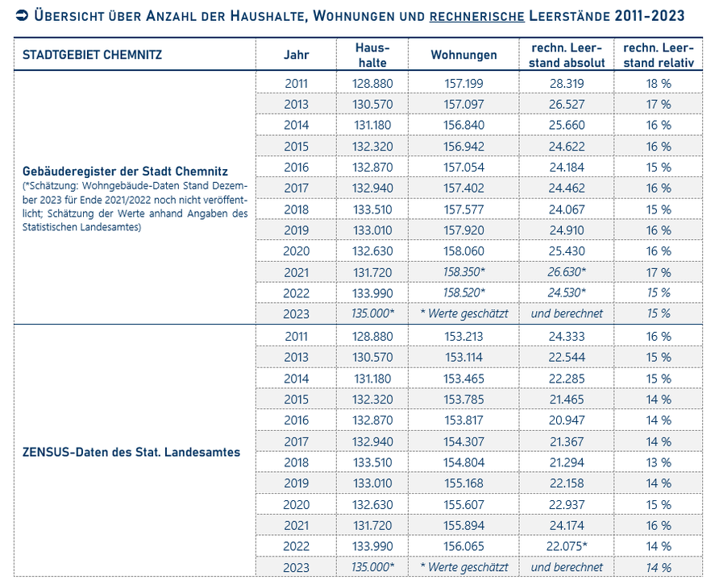The width and height of the screenshot is (719, 588).
Task: Click the cell showing 156.840
Action: click(463, 125)
